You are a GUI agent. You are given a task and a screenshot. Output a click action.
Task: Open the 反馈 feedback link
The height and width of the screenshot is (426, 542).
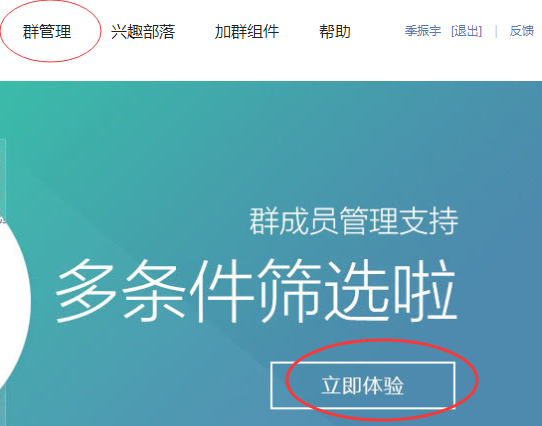coord(522,31)
